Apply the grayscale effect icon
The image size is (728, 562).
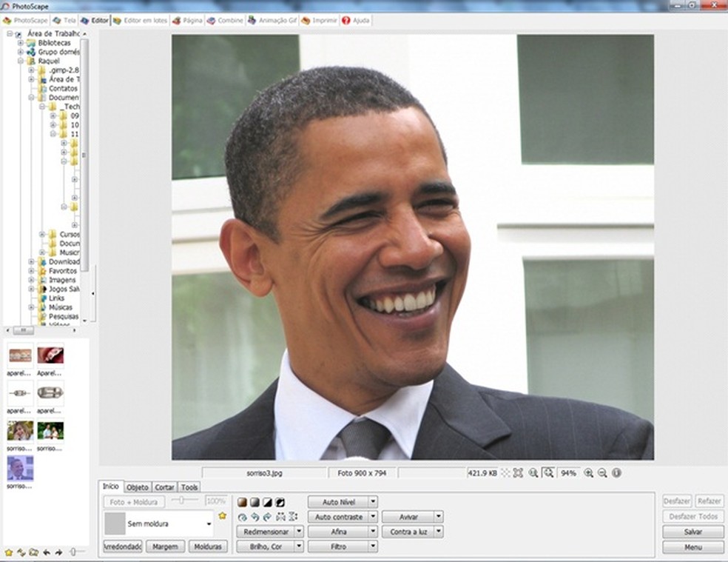pyautogui.click(x=255, y=502)
